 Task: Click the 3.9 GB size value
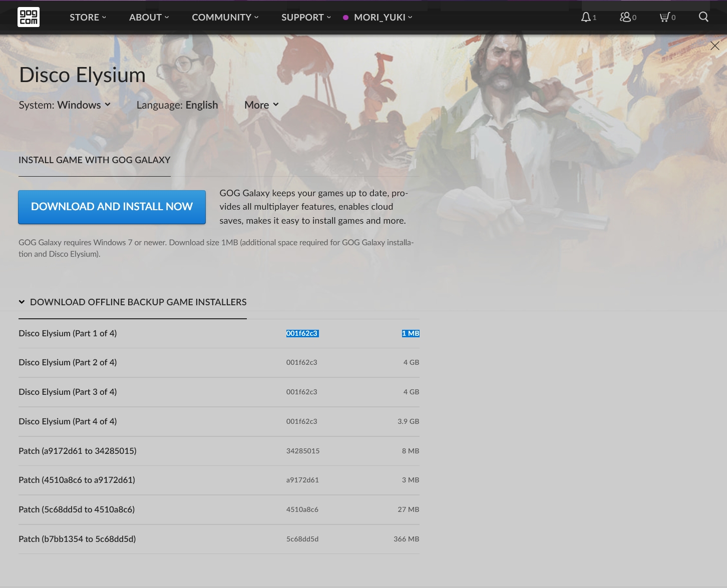point(409,421)
